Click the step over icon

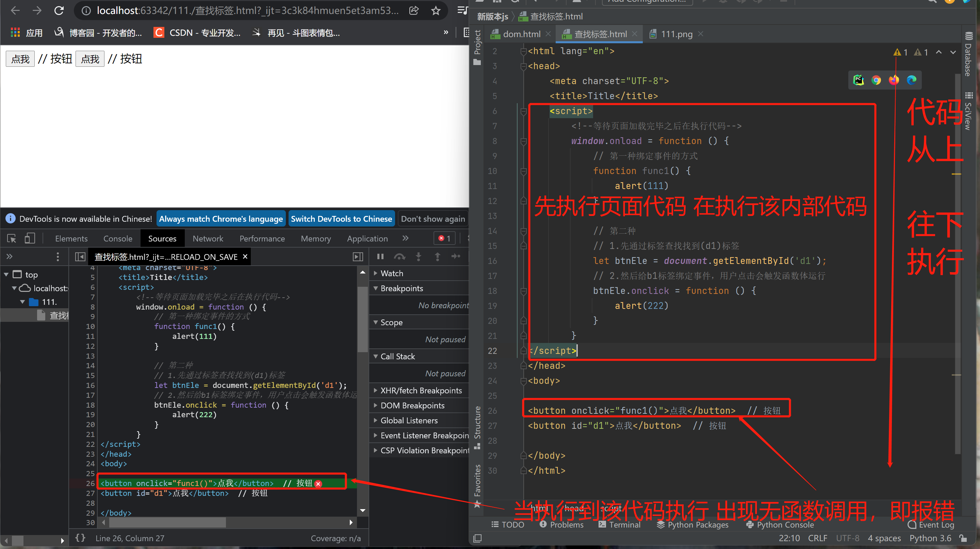[x=399, y=256]
